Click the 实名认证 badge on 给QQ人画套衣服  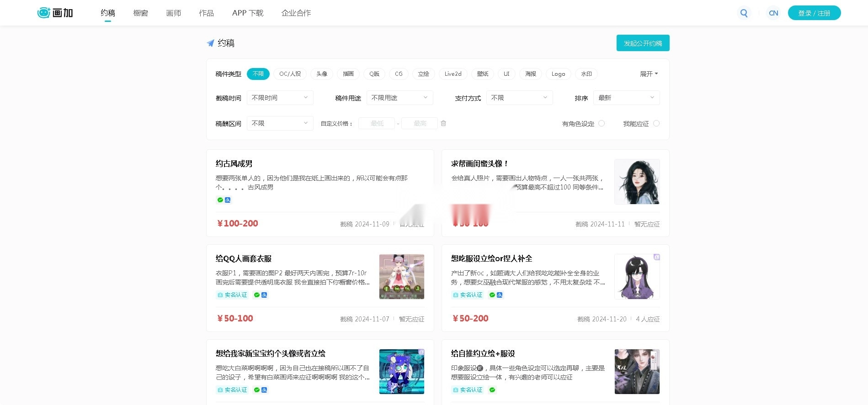coord(232,295)
